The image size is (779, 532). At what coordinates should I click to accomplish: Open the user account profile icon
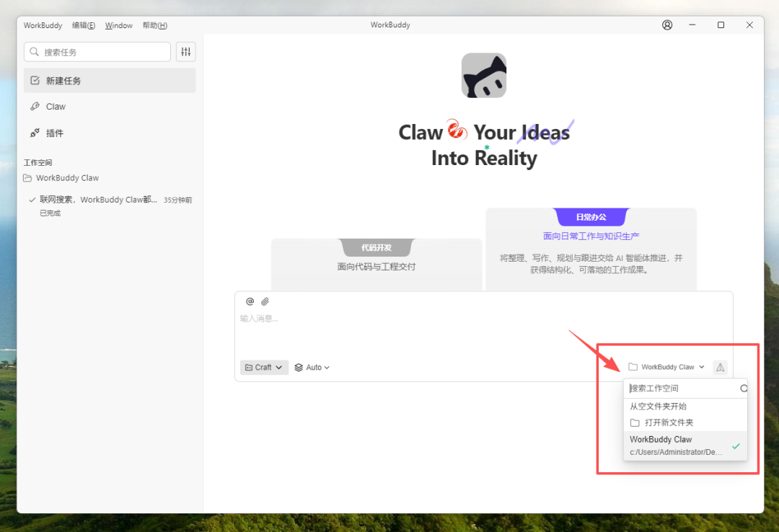pos(667,25)
